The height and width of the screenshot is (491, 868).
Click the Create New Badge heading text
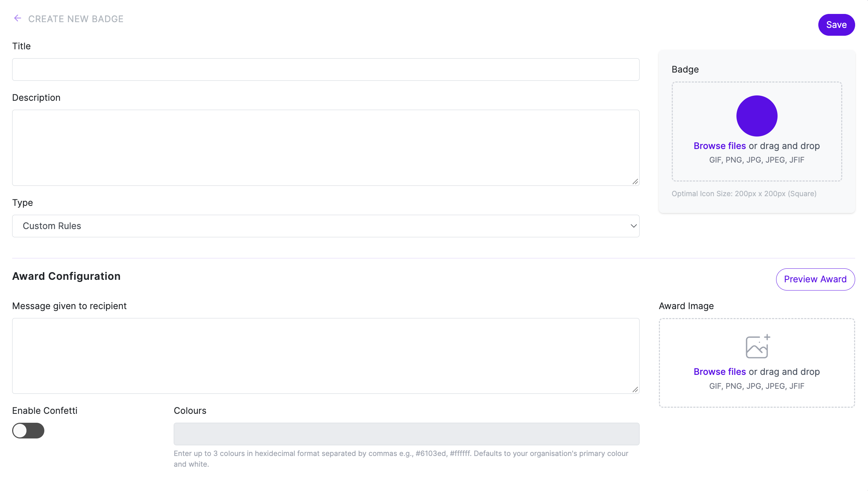coord(76,19)
